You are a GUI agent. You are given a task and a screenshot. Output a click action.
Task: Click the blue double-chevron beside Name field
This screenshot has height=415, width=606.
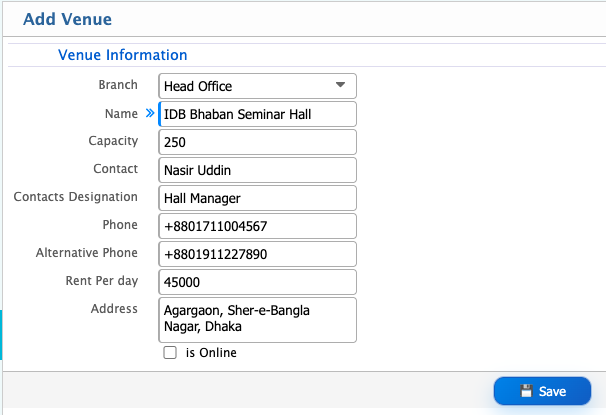pyautogui.click(x=149, y=113)
